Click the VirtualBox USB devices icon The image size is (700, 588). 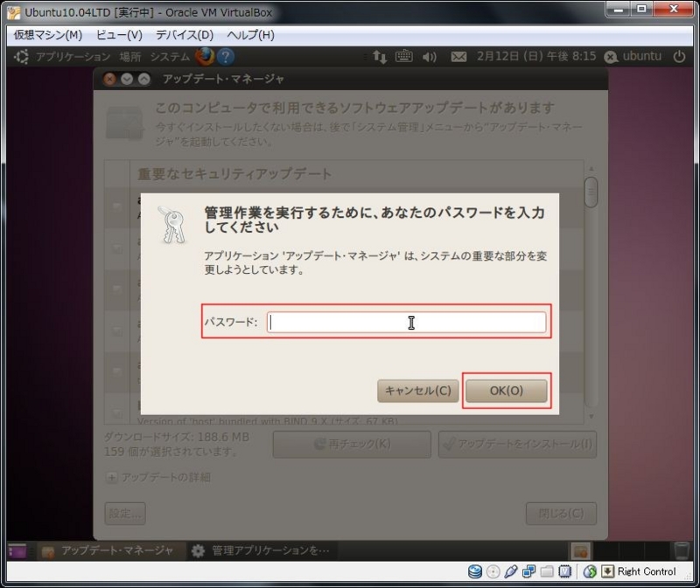tap(511, 571)
